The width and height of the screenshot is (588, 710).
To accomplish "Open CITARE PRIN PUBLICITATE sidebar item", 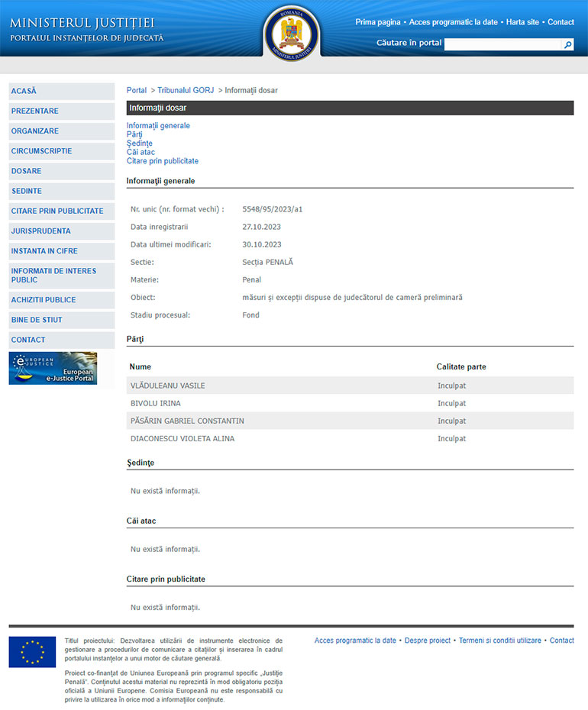I will 62,211.
